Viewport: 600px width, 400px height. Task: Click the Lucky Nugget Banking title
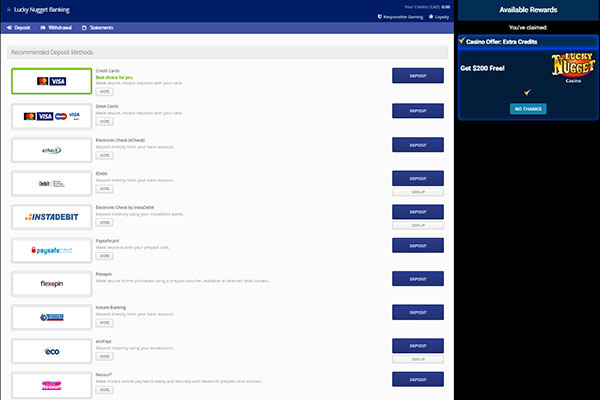(42, 10)
